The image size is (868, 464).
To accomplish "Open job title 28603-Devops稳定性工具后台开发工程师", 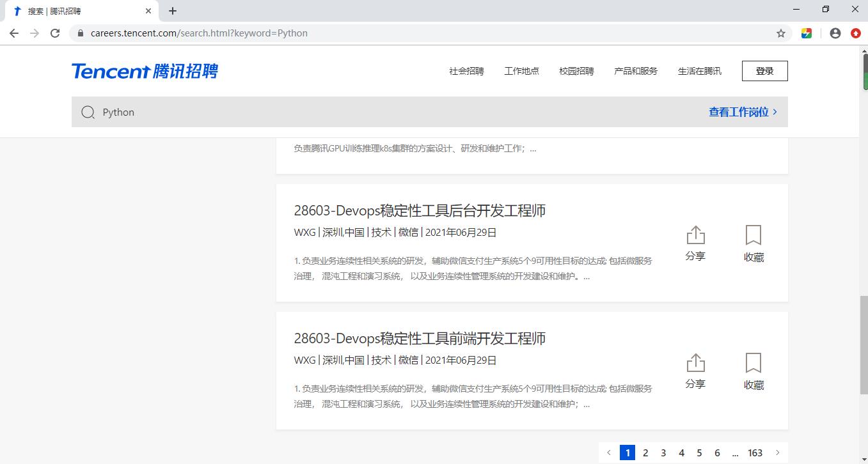I will [x=420, y=211].
